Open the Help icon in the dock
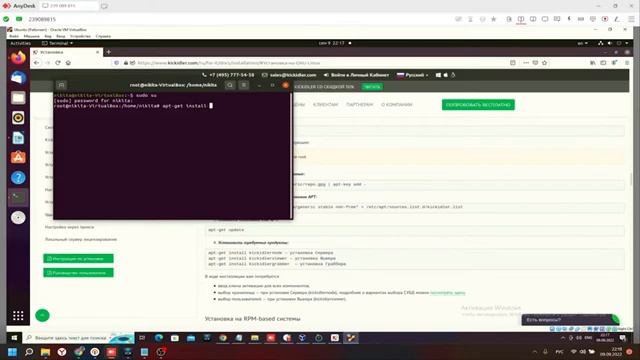This screenshot has height=360, width=640. pos(18,178)
